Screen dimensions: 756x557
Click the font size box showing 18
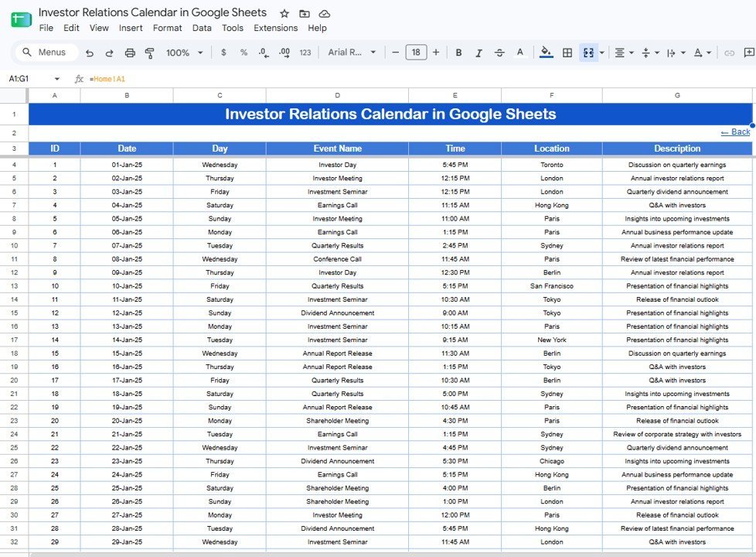[x=416, y=52]
